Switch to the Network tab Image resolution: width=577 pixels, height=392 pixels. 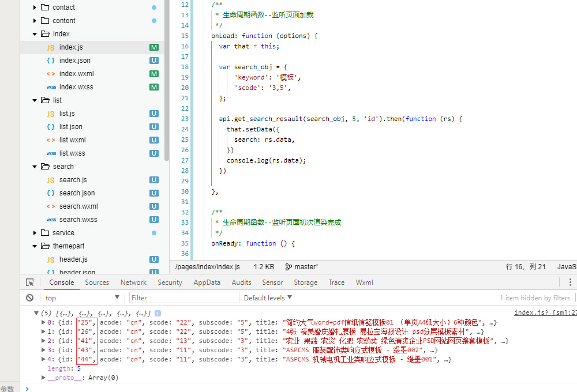[x=133, y=282]
